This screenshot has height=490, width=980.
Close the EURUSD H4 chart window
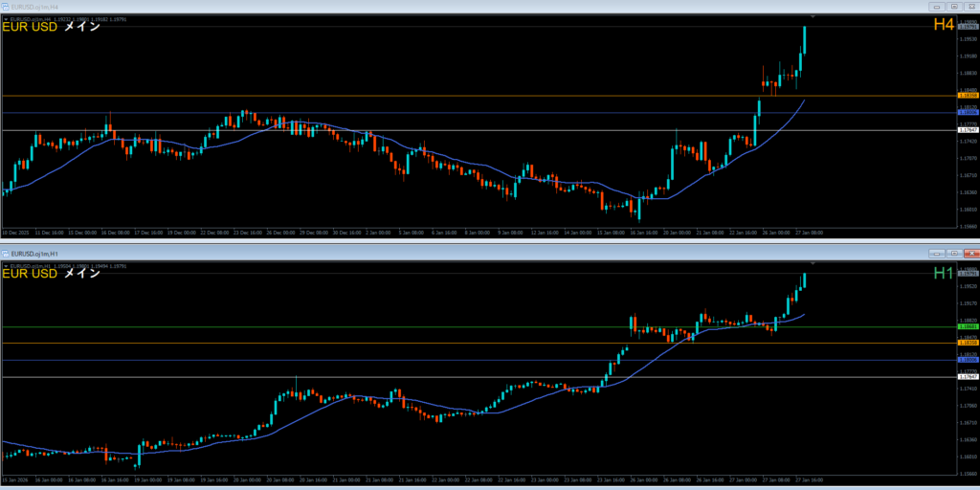tap(969, 6)
